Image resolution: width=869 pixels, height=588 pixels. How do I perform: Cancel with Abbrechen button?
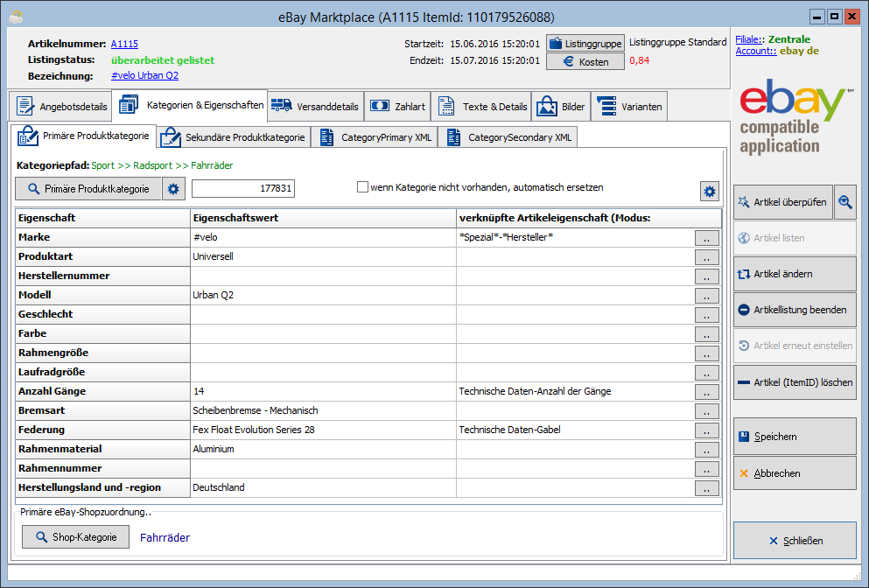pyautogui.click(x=795, y=473)
